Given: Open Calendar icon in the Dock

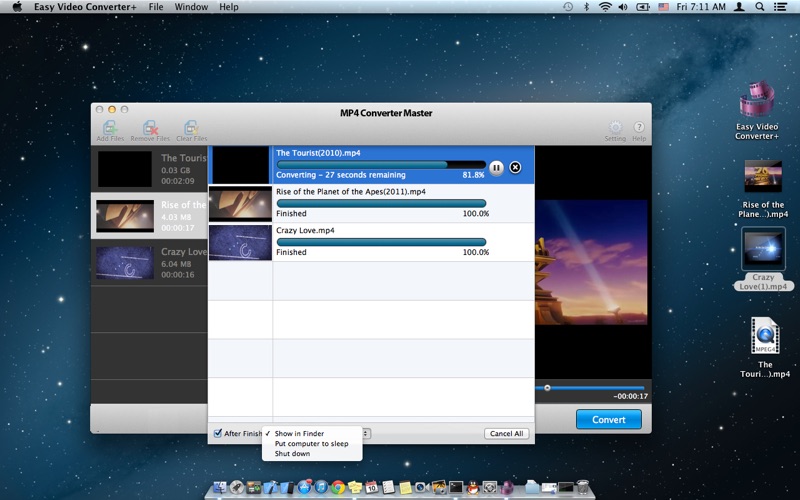Looking at the screenshot, I should click(x=371, y=487).
